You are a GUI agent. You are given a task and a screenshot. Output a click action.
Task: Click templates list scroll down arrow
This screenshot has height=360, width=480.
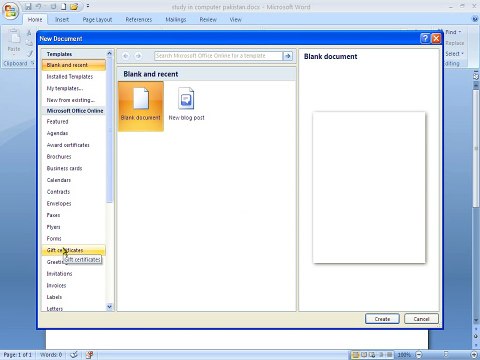[x=110, y=307]
